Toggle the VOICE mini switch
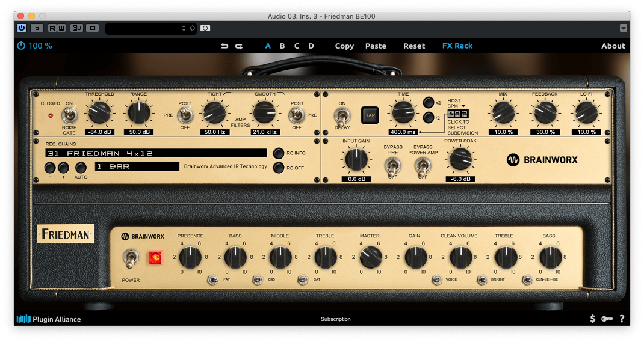Screen dimensions: 644x342 click(x=437, y=280)
